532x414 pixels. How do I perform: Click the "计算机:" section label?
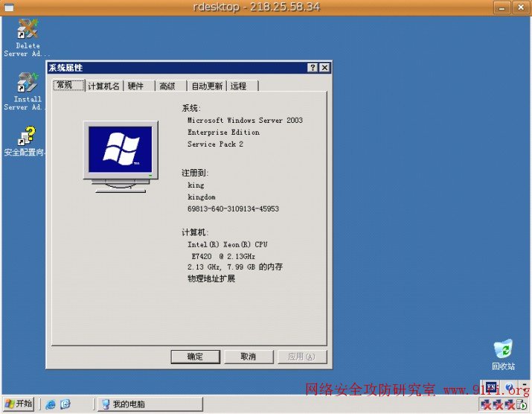(x=195, y=232)
